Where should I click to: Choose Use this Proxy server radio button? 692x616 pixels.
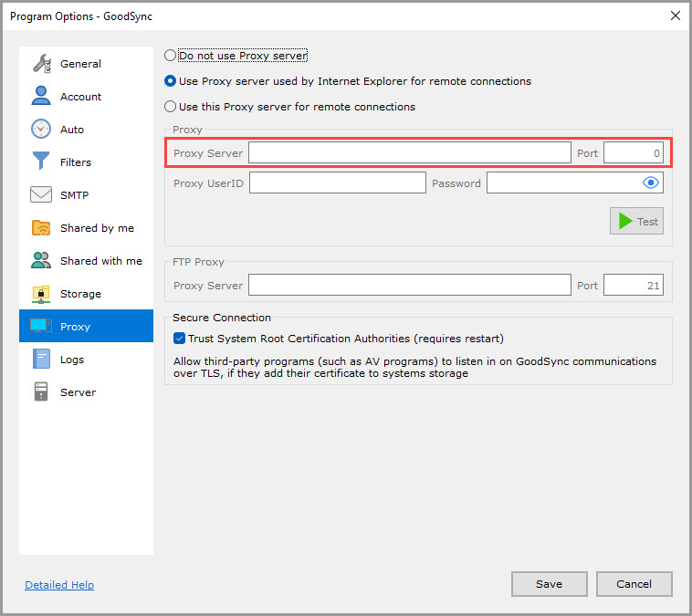pyautogui.click(x=171, y=107)
